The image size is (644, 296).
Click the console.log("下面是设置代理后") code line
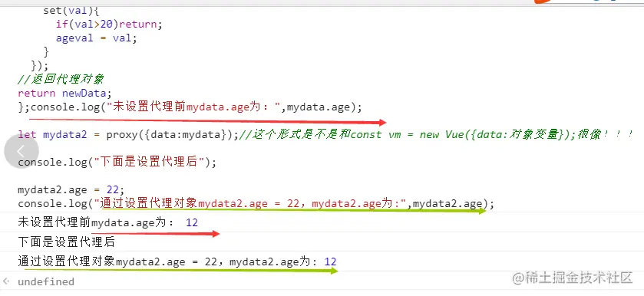pos(117,162)
